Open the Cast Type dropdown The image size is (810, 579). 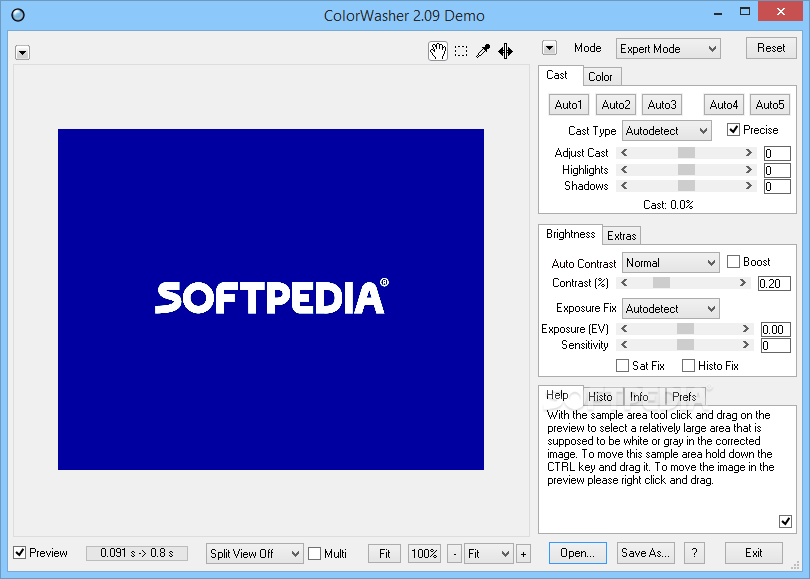click(666, 131)
